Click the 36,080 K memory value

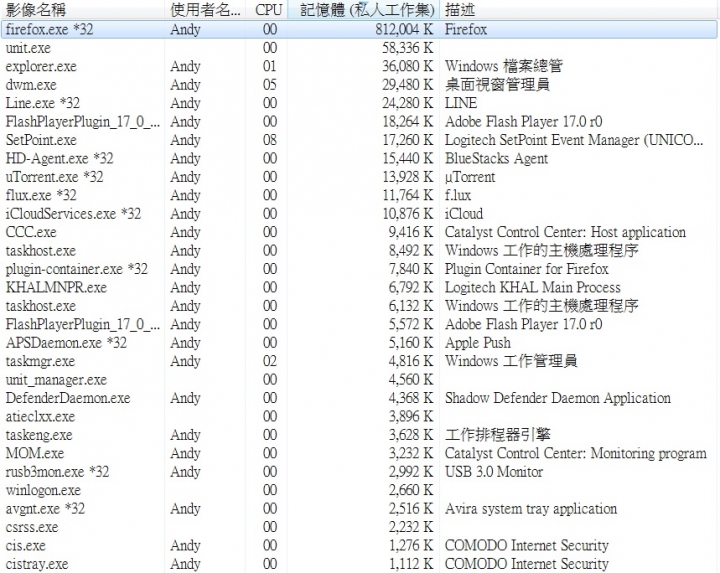point(407,66)
